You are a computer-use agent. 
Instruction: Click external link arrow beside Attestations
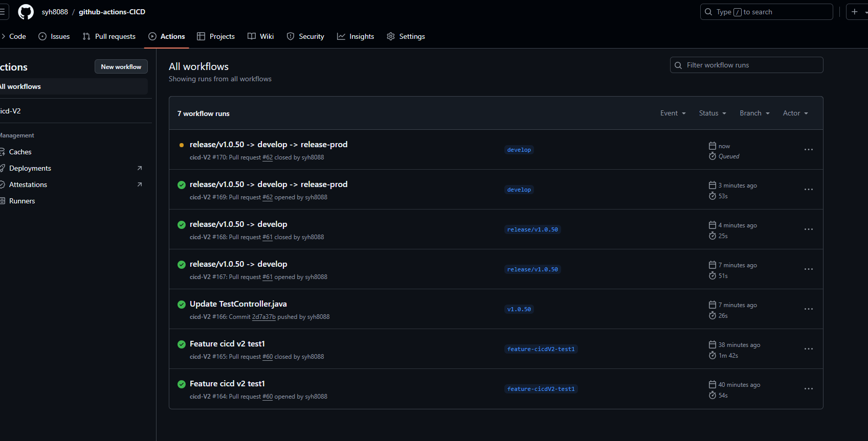(140, 184)
